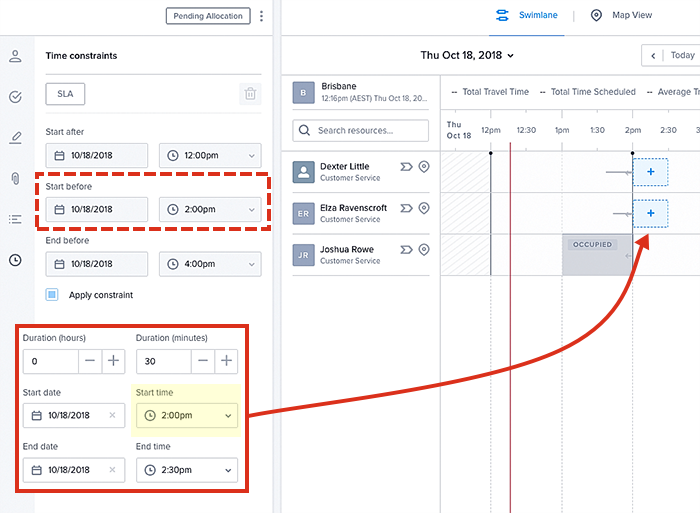Delete the SLA constraint with trash icon
Viewport: 700px width, 513px height.
[x=250, y=94]
